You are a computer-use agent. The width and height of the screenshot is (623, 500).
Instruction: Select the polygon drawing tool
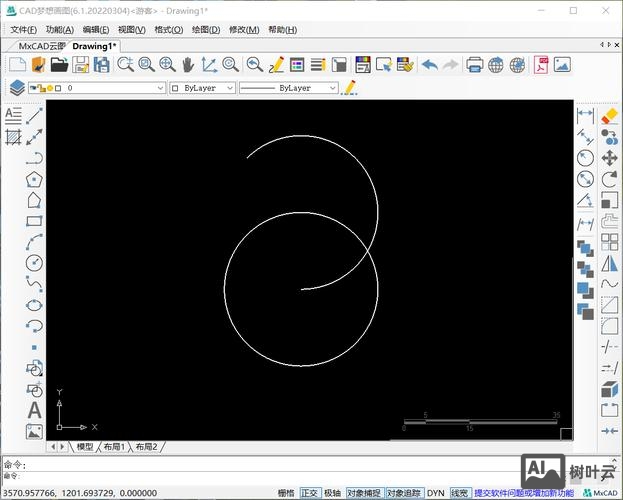(34, 179)
